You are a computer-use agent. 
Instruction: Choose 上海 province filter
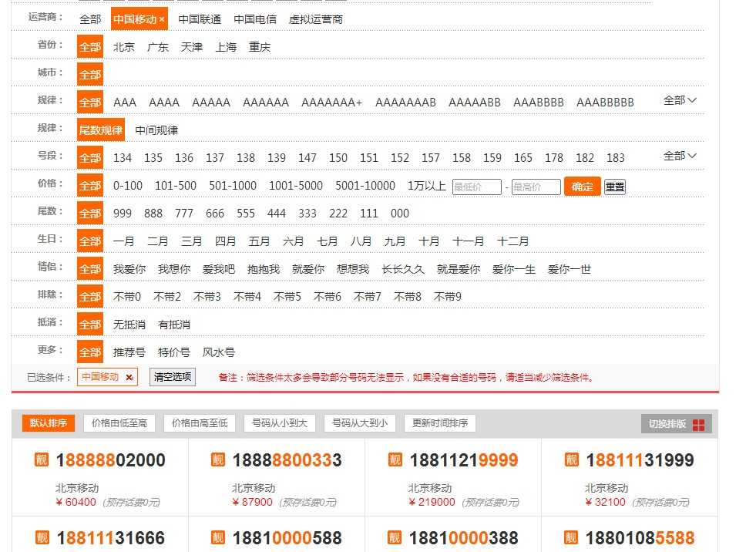point(226,47)
